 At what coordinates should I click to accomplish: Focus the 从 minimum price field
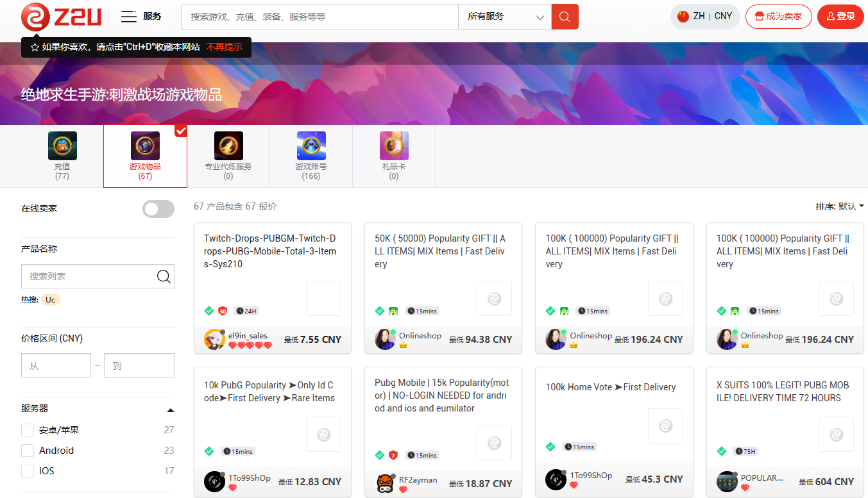point(56,365)
